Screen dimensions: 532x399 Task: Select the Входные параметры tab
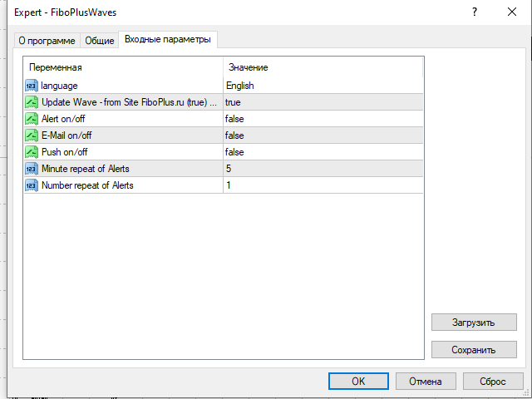pos(168,39)
